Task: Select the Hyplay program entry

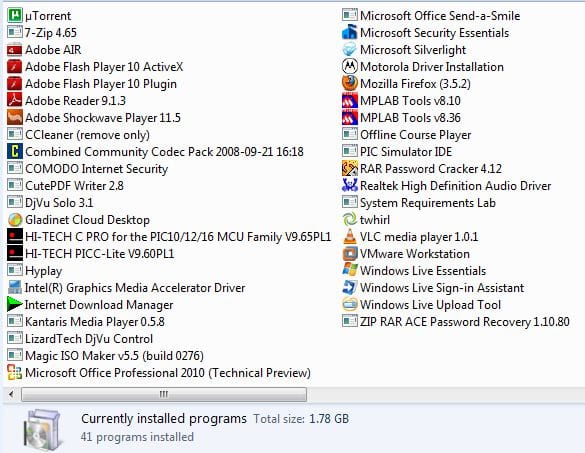Action: pos(35,271)
